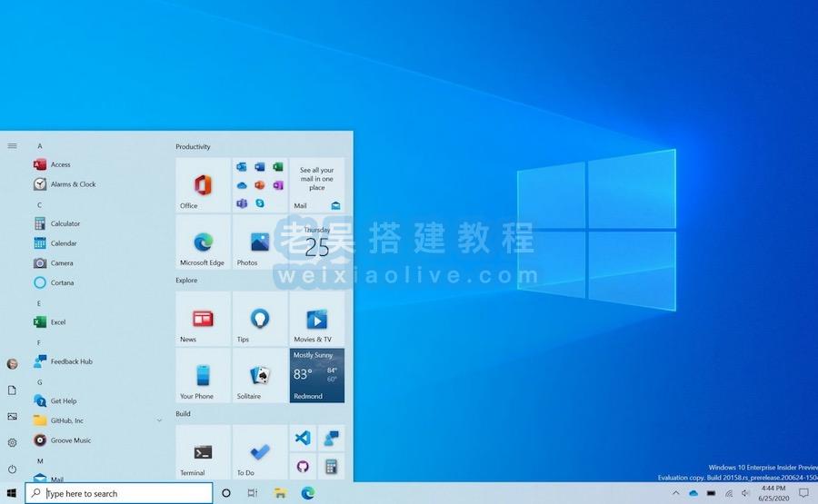Image resolution: width=818 pixels, height=504 pixels.
Task: Open the user account picture in Start
Action: pos(12,364)
